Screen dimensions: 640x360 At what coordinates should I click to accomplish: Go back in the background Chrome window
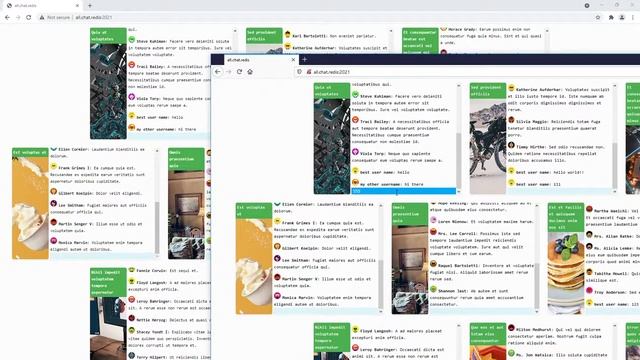(x=7, y=17)
